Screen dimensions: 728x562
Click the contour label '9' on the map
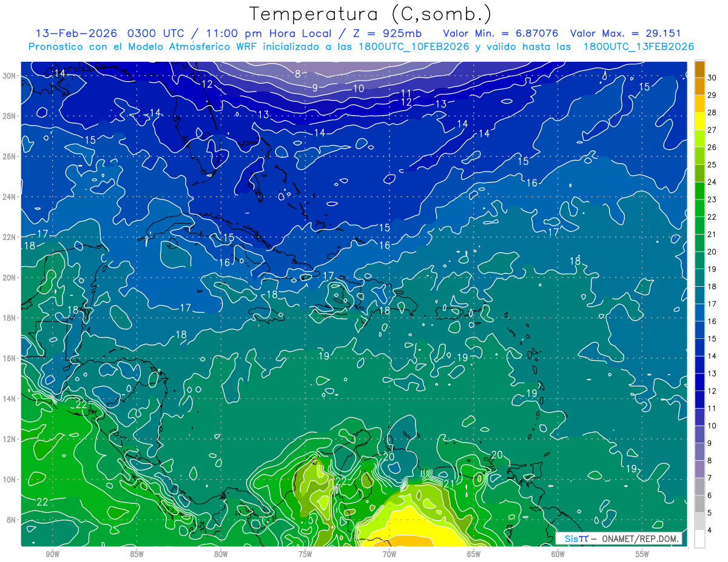[x=315, y=88]
